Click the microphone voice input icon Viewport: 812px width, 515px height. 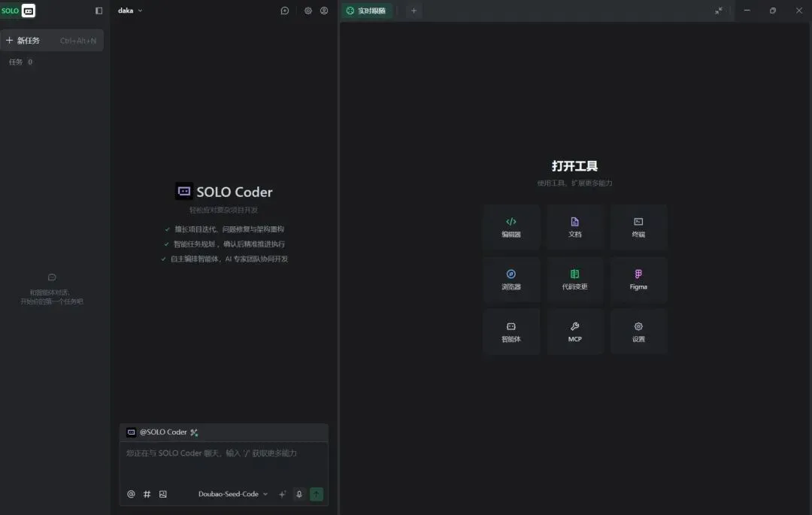tap(298, 494)
